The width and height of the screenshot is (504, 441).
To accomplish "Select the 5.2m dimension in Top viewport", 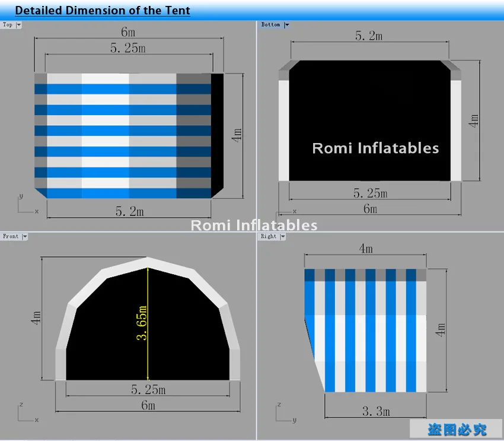I will click(x=129, y=211).
